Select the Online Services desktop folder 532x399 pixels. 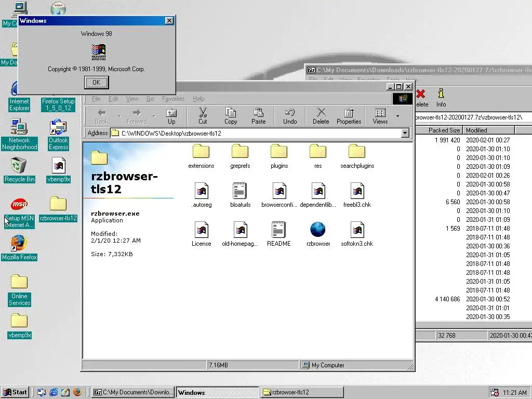(x=19, y=290)
